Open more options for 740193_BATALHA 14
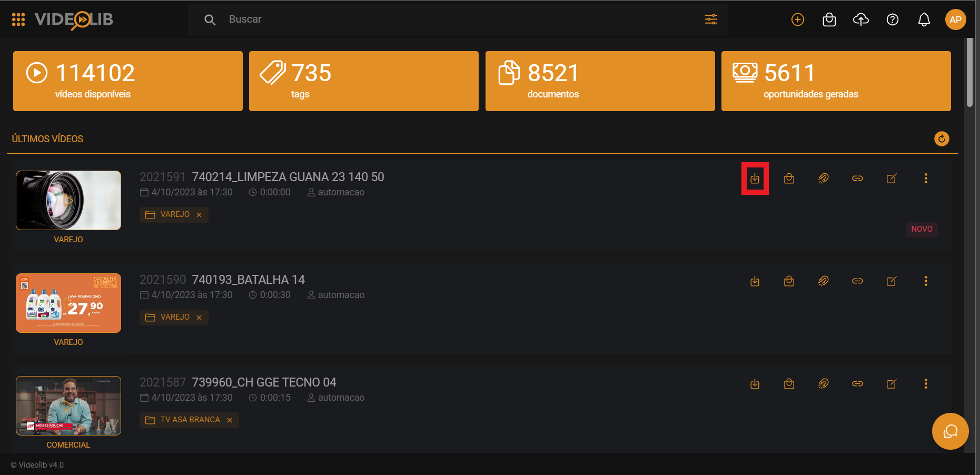This screenshot has height=475, width=980. pos(926,281)
